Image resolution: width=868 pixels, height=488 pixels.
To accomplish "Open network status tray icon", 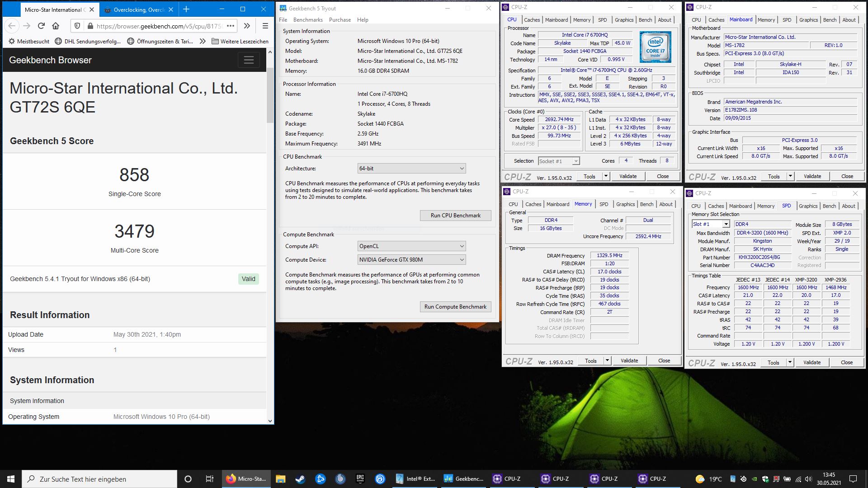I will [798, 479].
